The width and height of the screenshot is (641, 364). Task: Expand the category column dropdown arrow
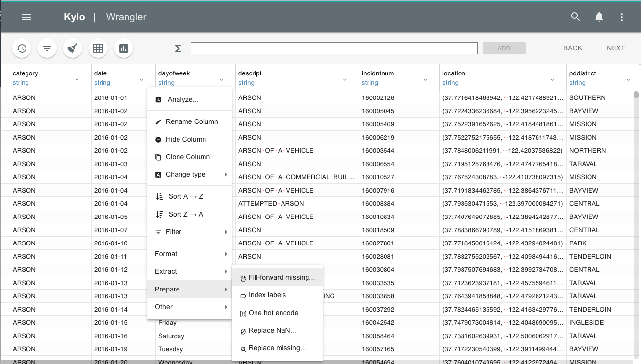point(77,79)
